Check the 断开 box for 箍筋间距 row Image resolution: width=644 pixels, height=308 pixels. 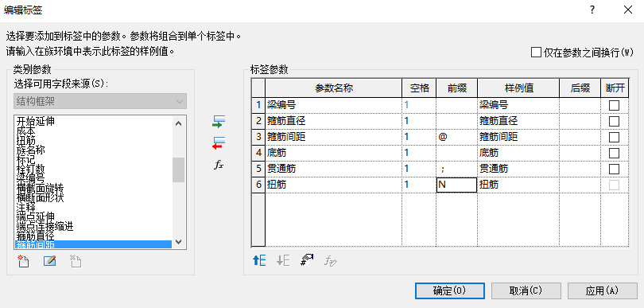614,137
